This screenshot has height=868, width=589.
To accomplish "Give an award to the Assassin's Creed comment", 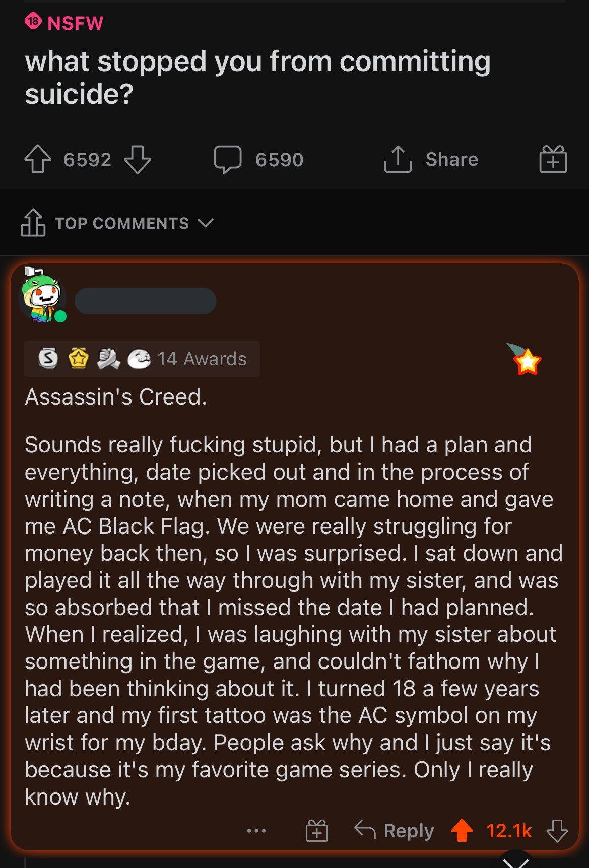I will tap(316, 831).
